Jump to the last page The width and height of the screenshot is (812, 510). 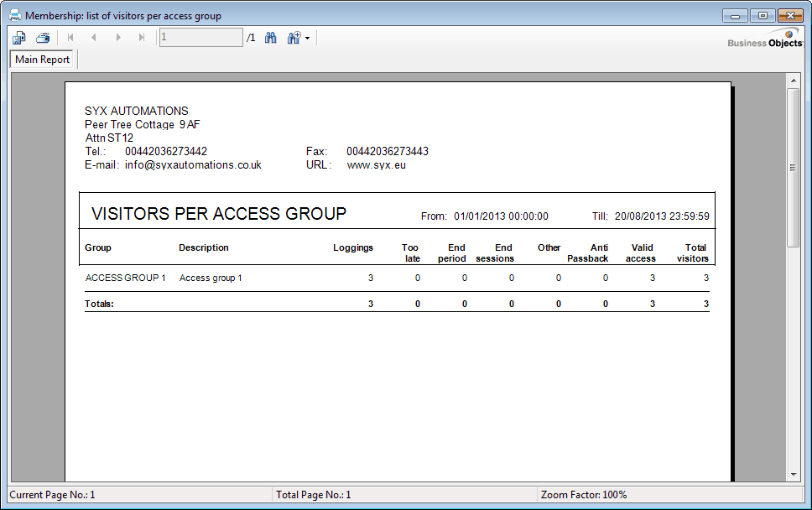141,38
